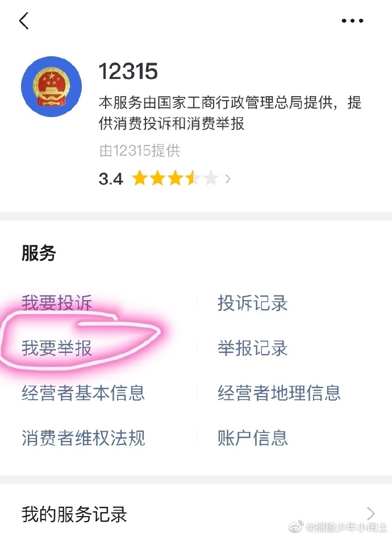
Task: Open the three-dot more options menu
Action: [352, 21]
